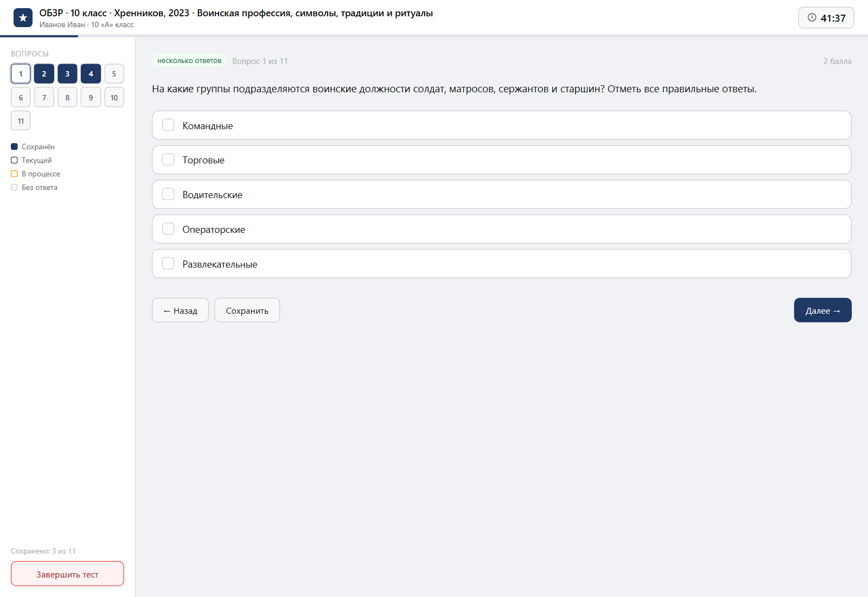868x597 pixels.
Task: Go to question 6 in navigator
Action: coord(21,97)
